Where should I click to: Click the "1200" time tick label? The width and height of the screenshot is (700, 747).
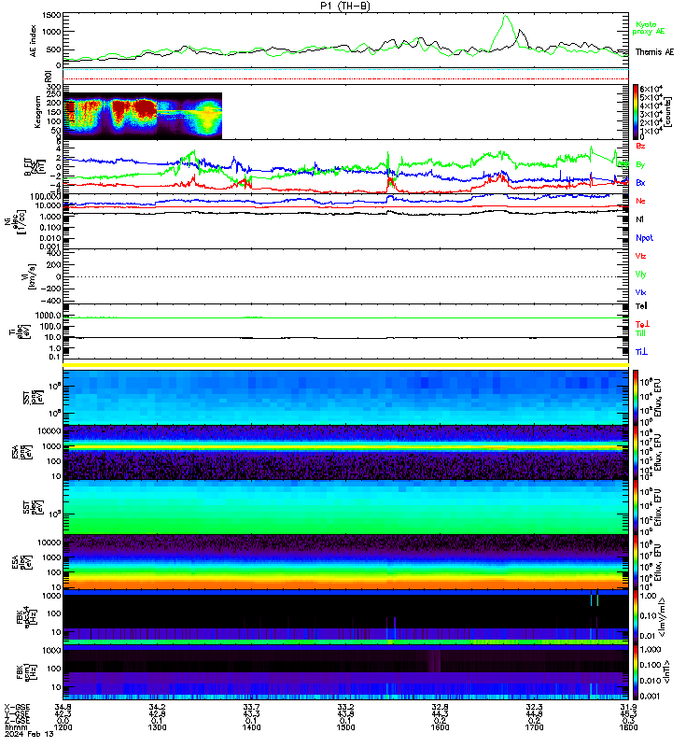63,727
